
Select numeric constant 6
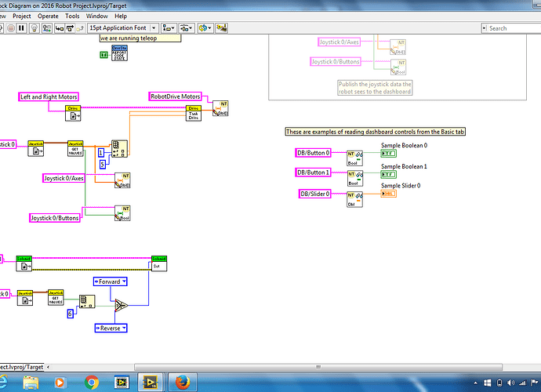(70, 314)
